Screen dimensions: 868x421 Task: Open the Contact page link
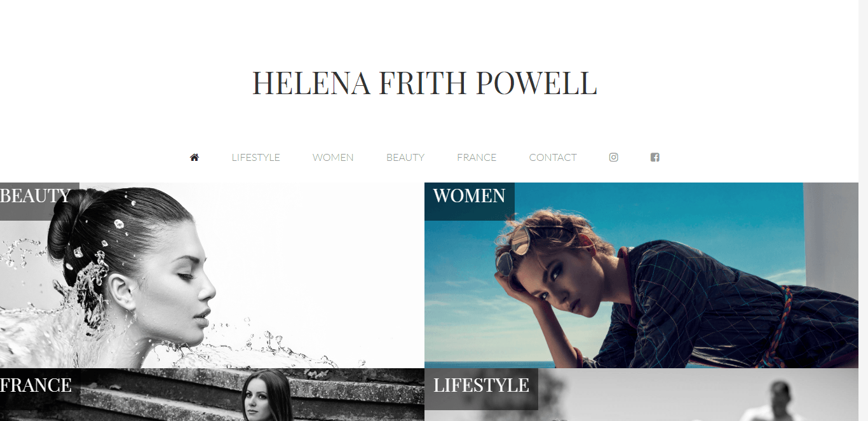coord(553,157)
